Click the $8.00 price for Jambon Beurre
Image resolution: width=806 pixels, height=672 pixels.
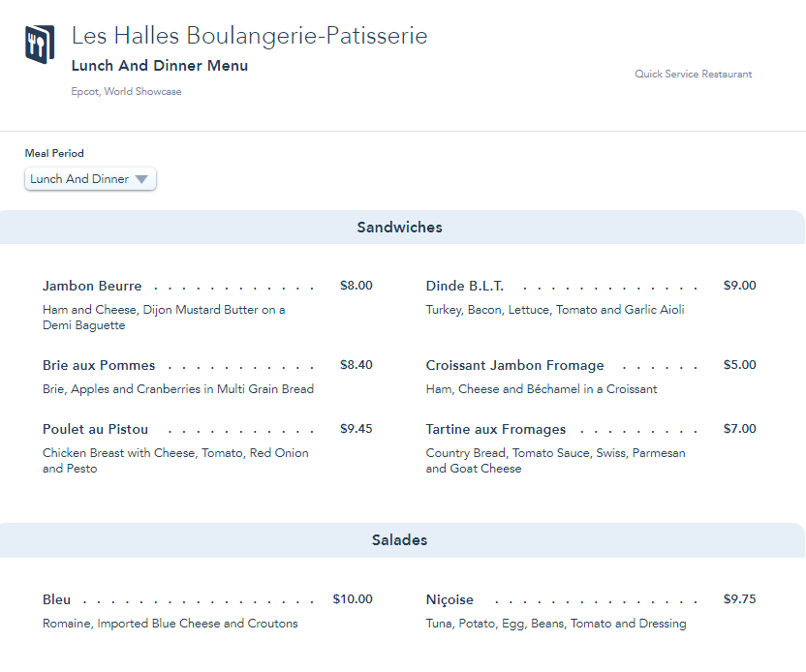click(x=356, y=286)
